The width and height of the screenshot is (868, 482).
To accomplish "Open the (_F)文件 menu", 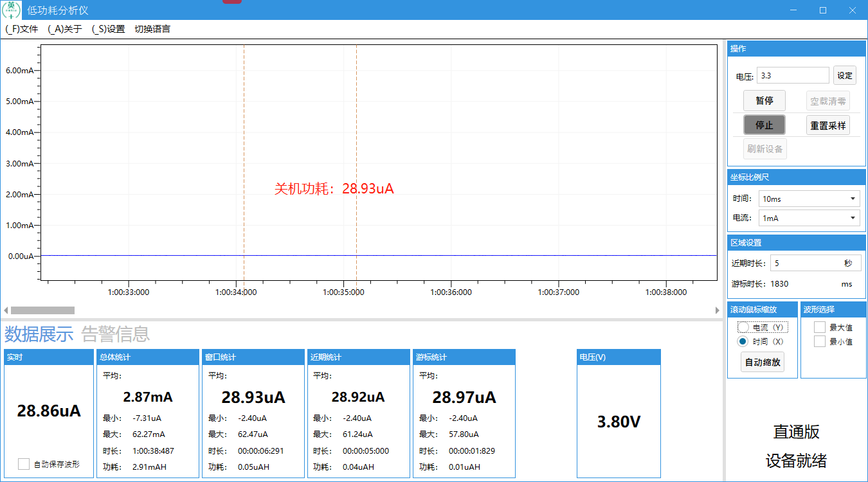I will [22, 29].
